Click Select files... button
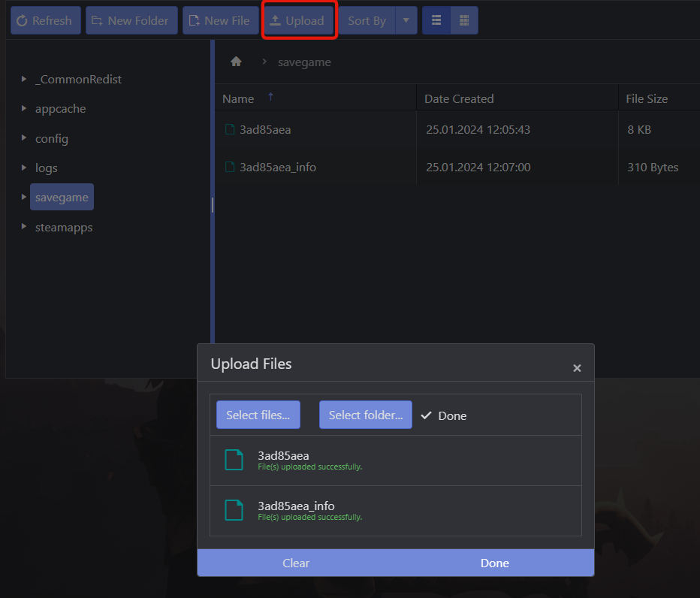 click(258, 415)
